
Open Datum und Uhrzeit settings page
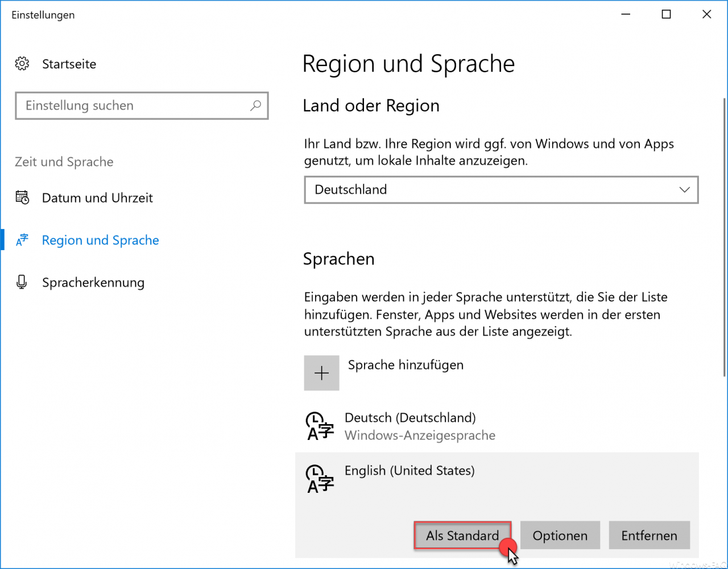point(97,198)
